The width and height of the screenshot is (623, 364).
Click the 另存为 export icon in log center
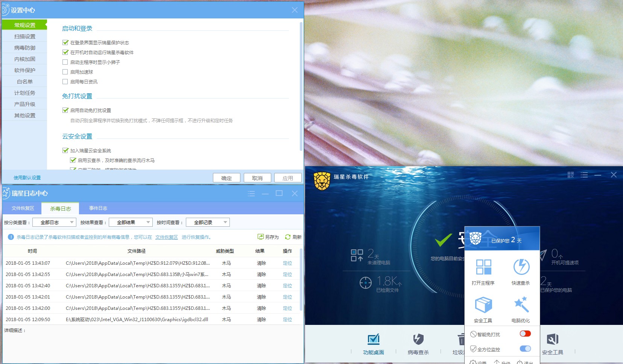[261, 237]
